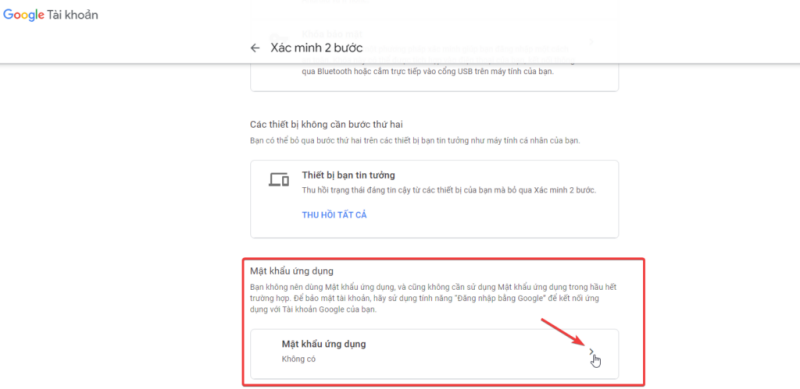
Task: Open the Mật khẩu ứng dụng card title
Action: (324, 344)
